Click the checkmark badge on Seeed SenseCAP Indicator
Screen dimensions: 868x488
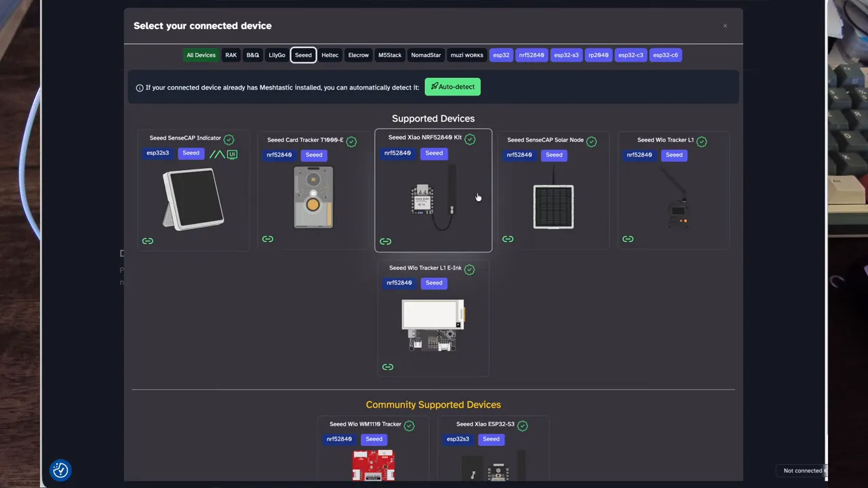[x=229, y=140]
